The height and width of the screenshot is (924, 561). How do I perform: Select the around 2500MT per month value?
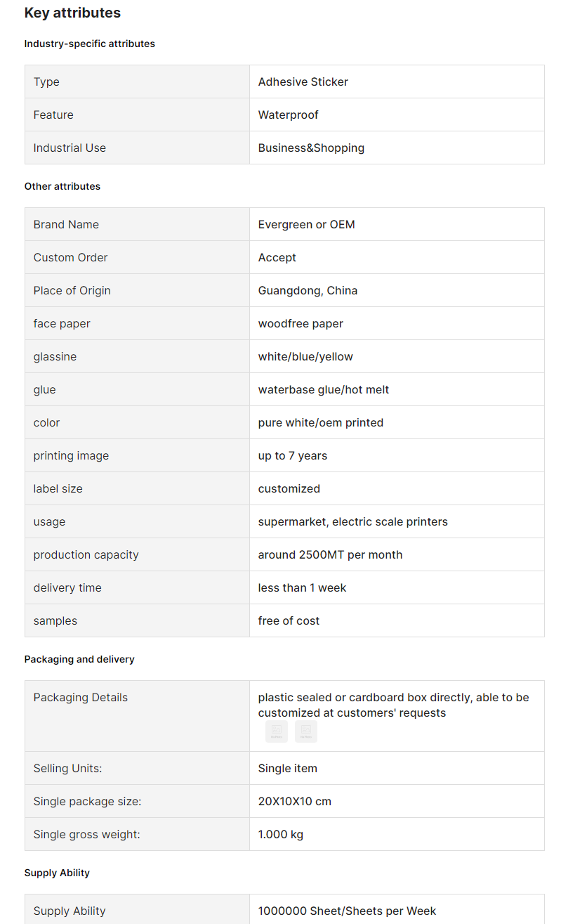point(331,554)
